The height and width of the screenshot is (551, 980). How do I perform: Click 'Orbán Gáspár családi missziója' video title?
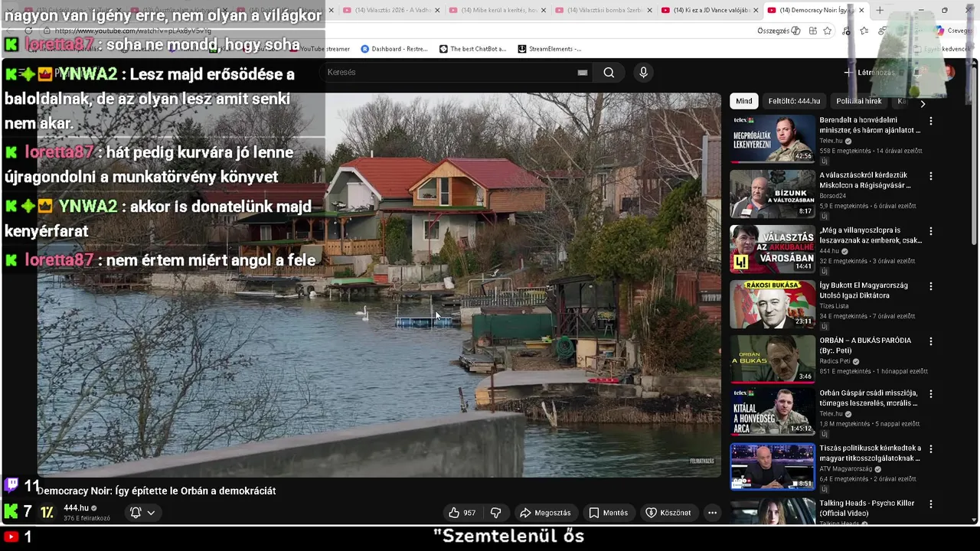click(870, 398)
